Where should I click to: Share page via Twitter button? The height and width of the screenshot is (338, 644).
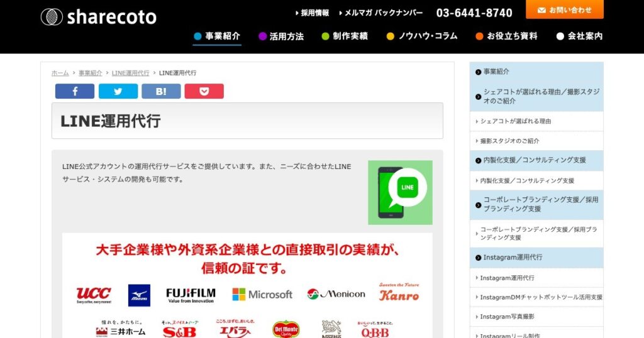(x=118, y=91)
